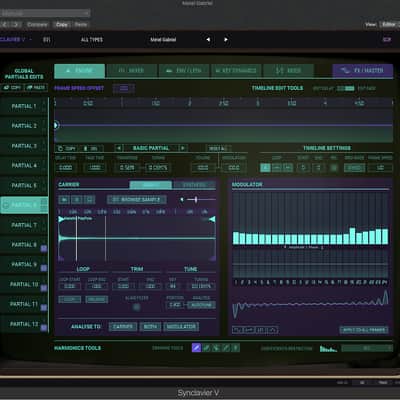
Task: Click the Del button left of Basic Partial
Action: click(x=92, y=148)
